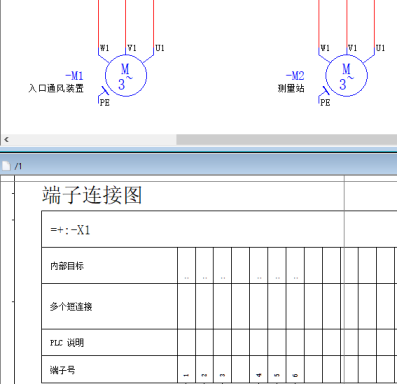397x385 pixels.
Task: Select the U1 connection point on M1
Action: (160, 48)
